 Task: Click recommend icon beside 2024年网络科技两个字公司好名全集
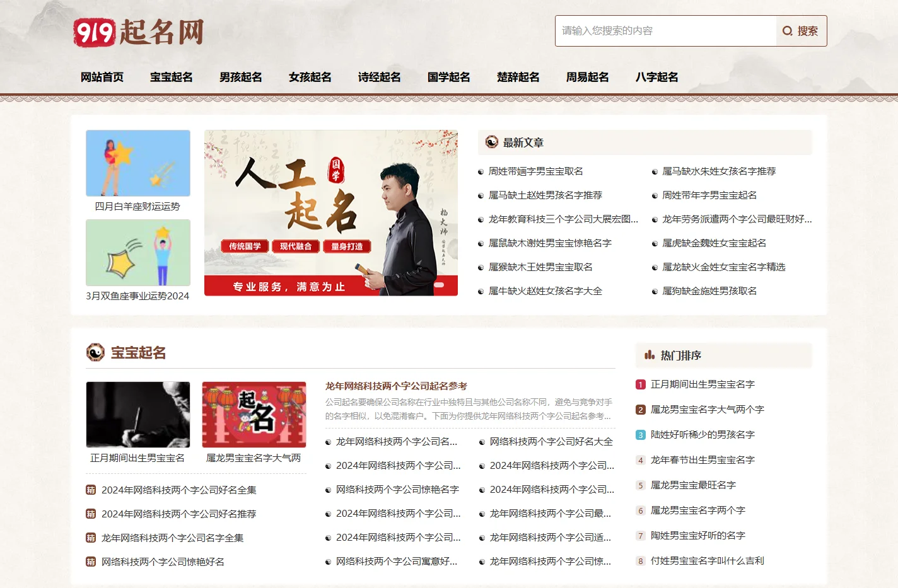pos(91,490)
